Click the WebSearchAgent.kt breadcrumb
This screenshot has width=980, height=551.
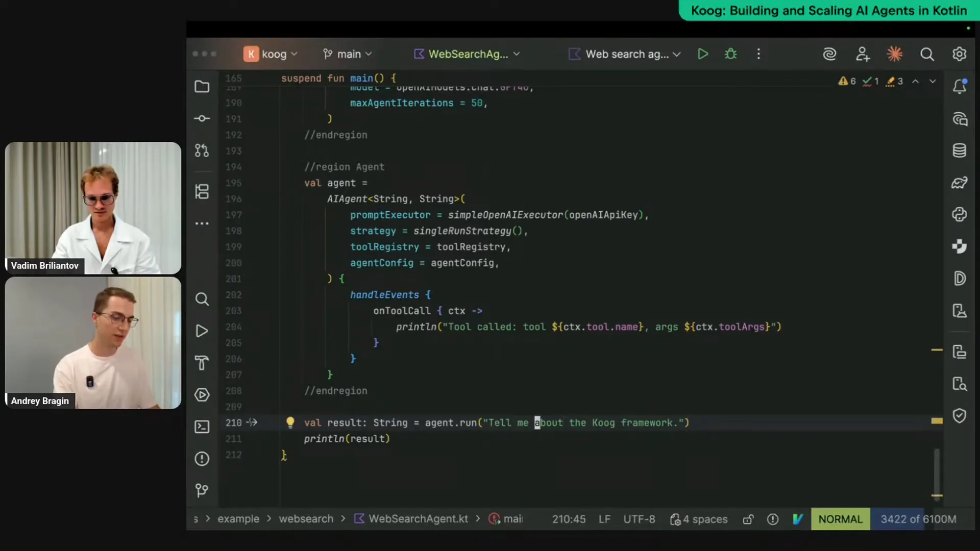tap(411, 519)
